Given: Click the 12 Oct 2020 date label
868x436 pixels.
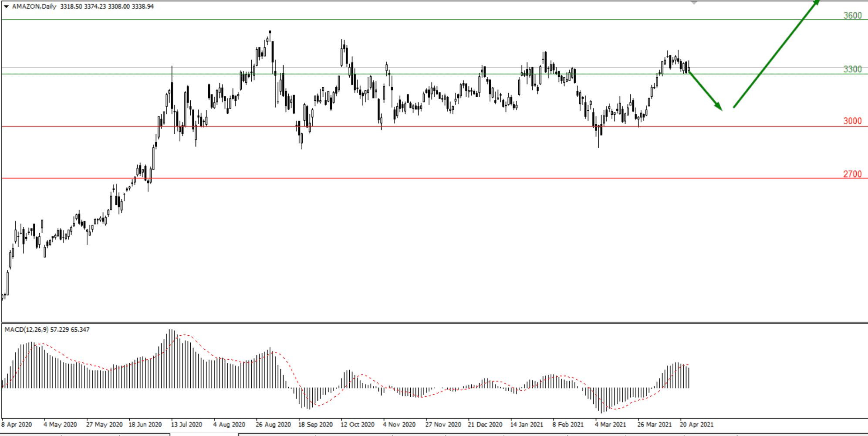Looking at the screenshot, I should [357, 424].
